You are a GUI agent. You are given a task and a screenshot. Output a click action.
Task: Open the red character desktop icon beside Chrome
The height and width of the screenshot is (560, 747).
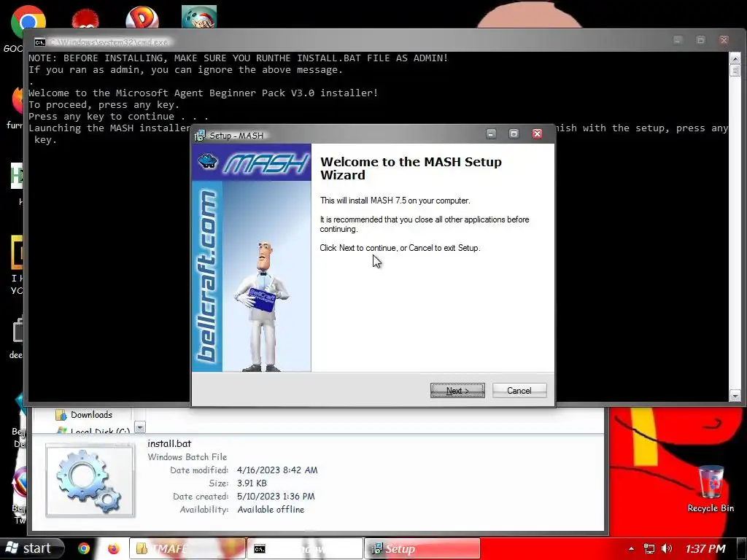[85, 19]
